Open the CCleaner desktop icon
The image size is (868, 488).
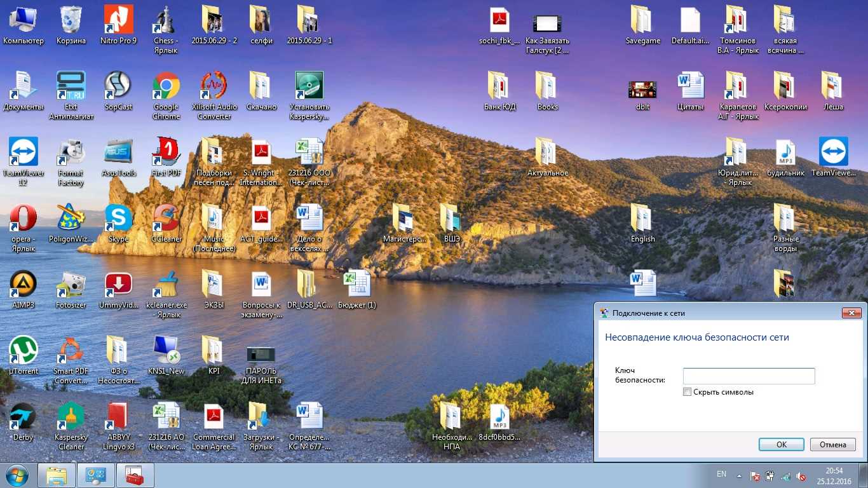tap(166, 224)
